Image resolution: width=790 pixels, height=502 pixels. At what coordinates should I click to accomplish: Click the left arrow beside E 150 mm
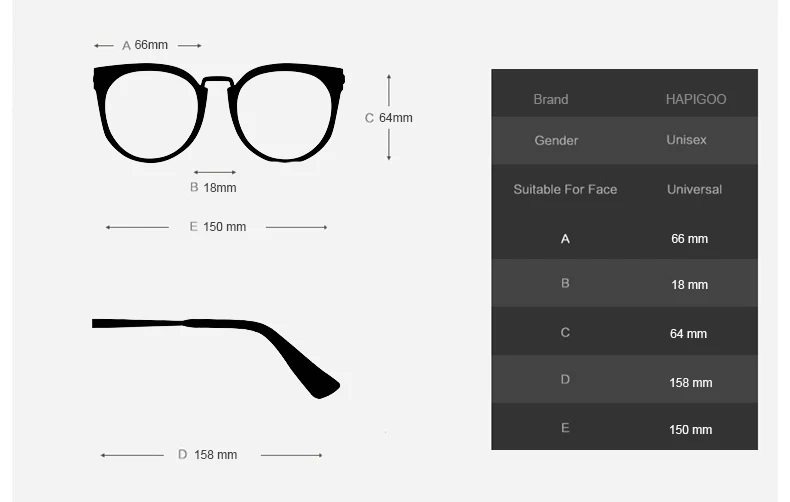pos(137,227)
